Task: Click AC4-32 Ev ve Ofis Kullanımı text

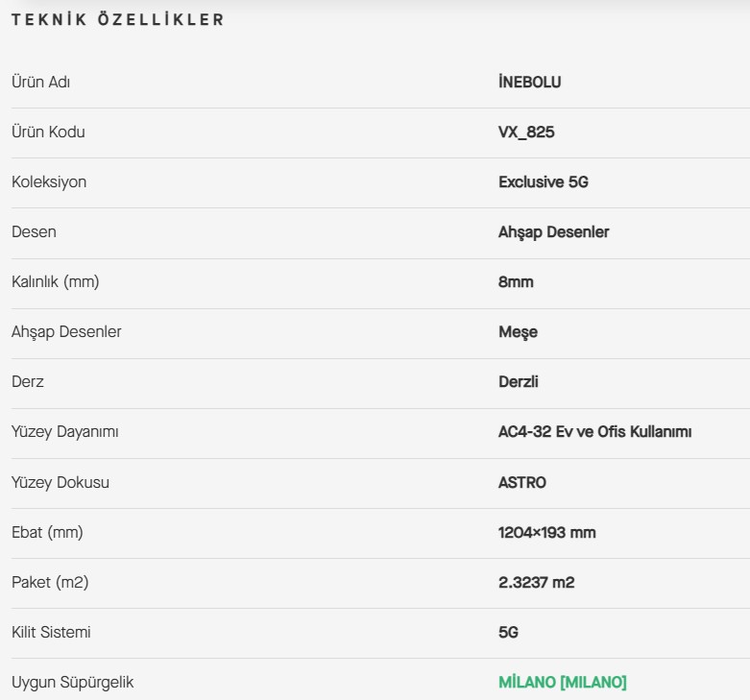Action: [594, 432]
